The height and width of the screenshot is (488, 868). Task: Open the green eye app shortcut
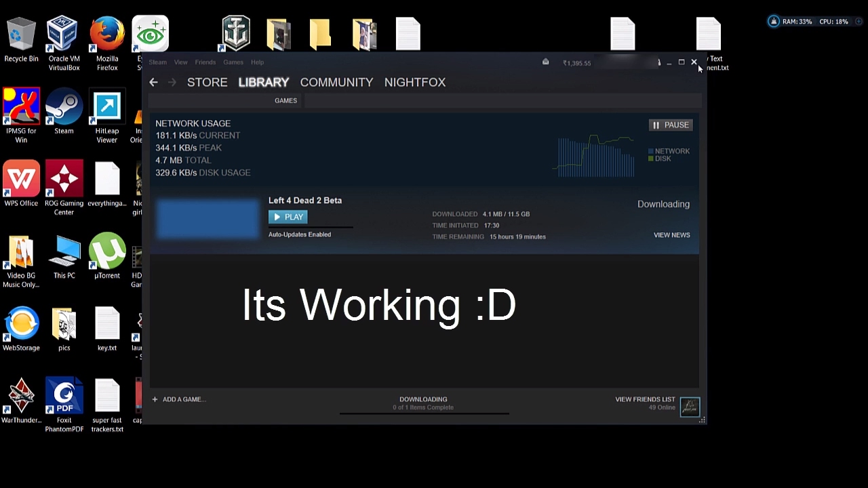(150, 34)
